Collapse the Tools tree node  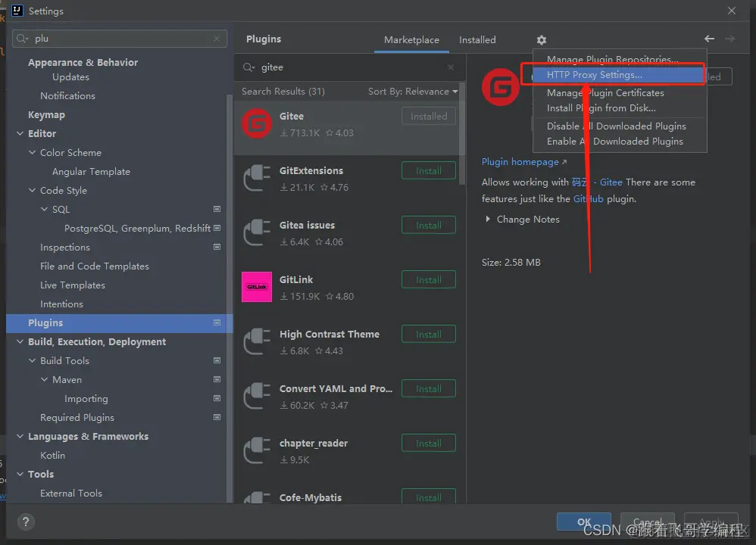click(20, 474)
